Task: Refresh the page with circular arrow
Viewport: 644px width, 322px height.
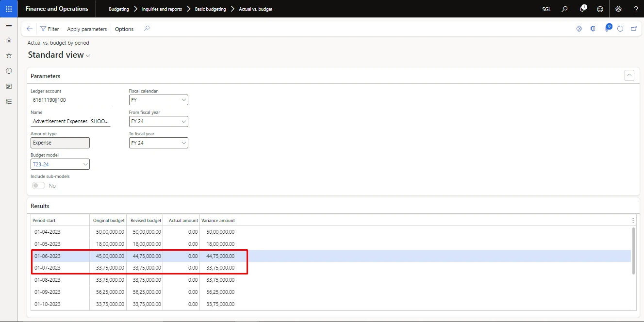Action: (x=620, y=29)
